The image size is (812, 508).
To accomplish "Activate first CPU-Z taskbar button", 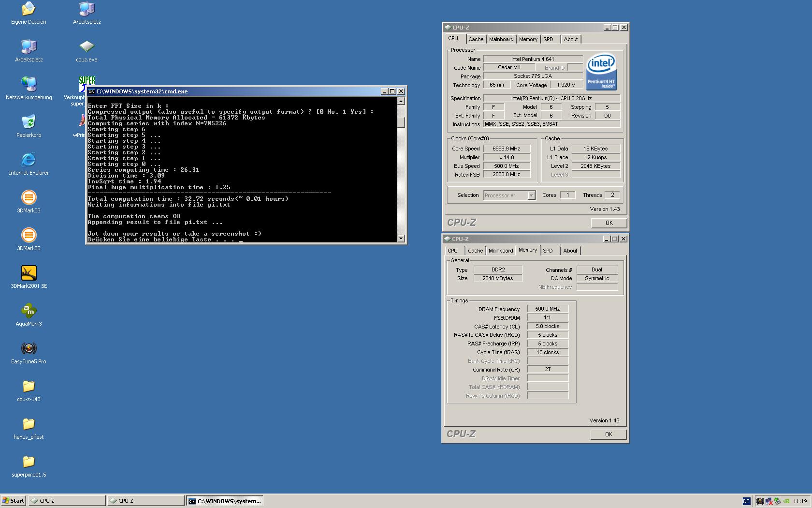I will click(x=67, y=501).
